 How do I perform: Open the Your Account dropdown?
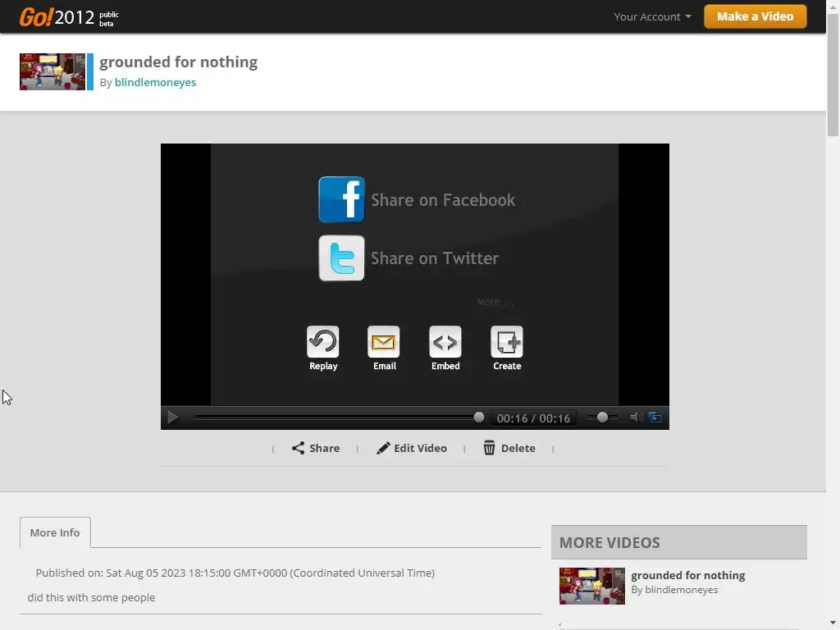[652, 16]
